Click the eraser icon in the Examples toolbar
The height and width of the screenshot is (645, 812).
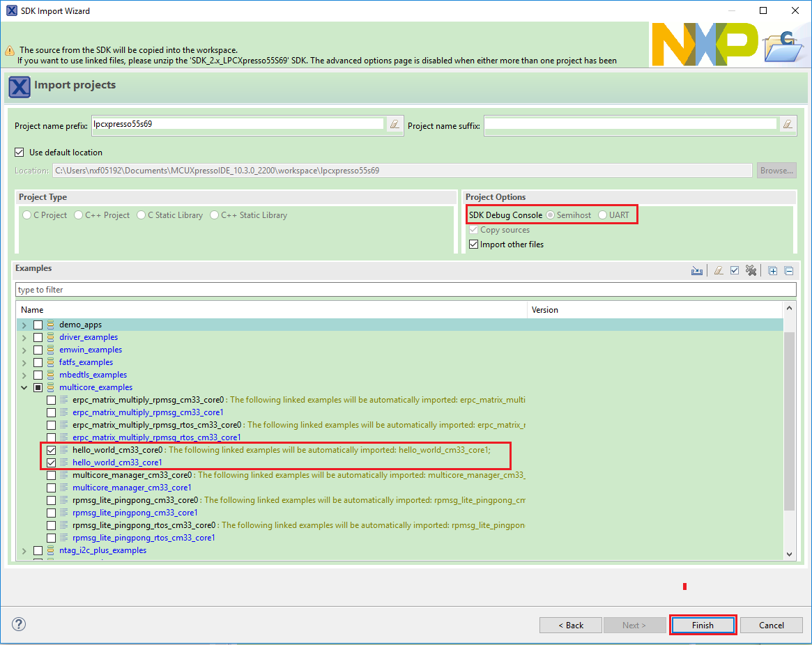coord(718,271)
